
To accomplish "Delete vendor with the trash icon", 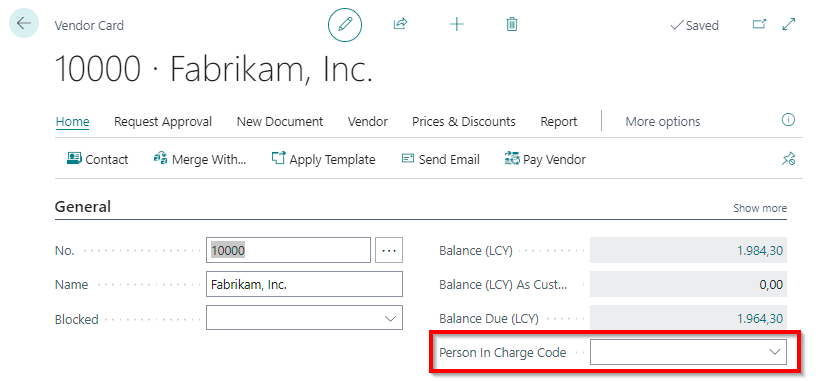I will click(512, 24).
